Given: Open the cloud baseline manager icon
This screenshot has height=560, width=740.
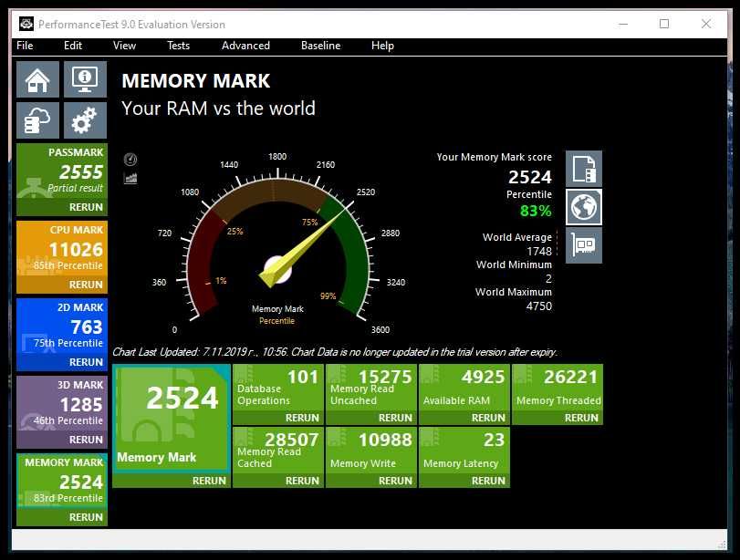Looking at the screenshot, I should 37,120.
